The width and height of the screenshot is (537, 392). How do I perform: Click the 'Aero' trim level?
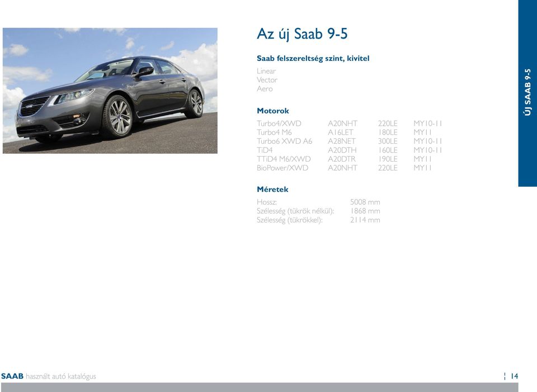(265, 89)
